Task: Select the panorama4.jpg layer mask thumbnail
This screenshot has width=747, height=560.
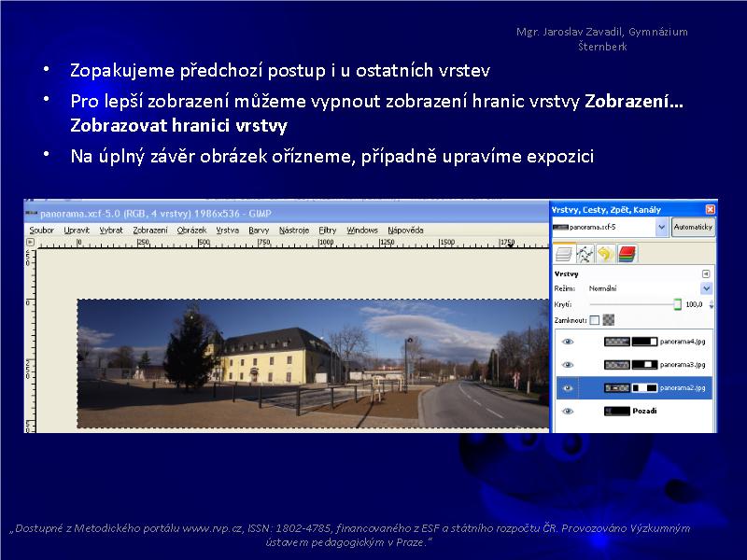Action: click(644, 342)
